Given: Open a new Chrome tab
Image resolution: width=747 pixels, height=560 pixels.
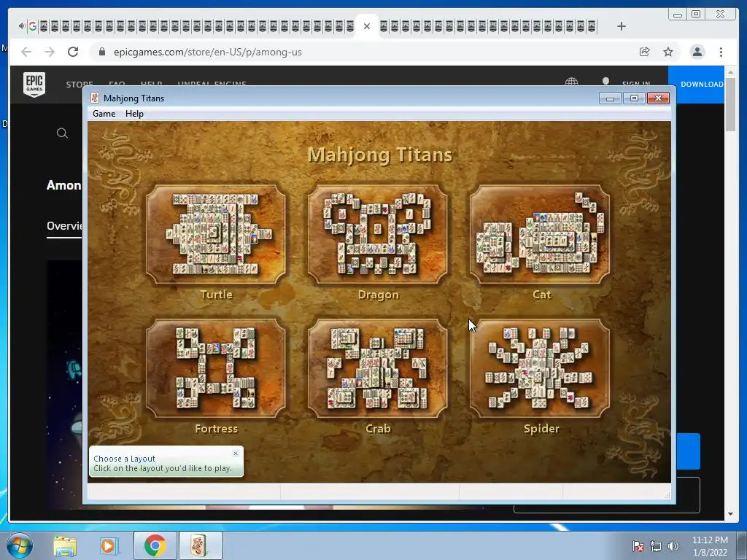Looking at the screenshot, I should point(622,26).
